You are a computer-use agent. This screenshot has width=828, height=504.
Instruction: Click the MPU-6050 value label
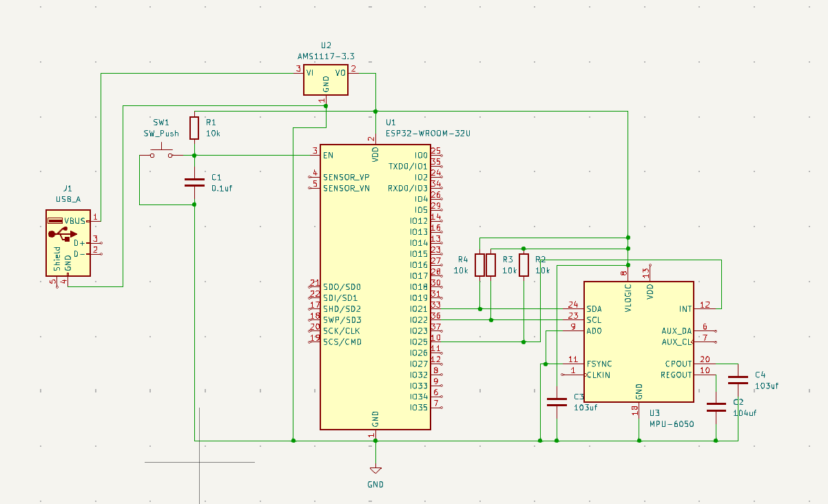point(672,424)
